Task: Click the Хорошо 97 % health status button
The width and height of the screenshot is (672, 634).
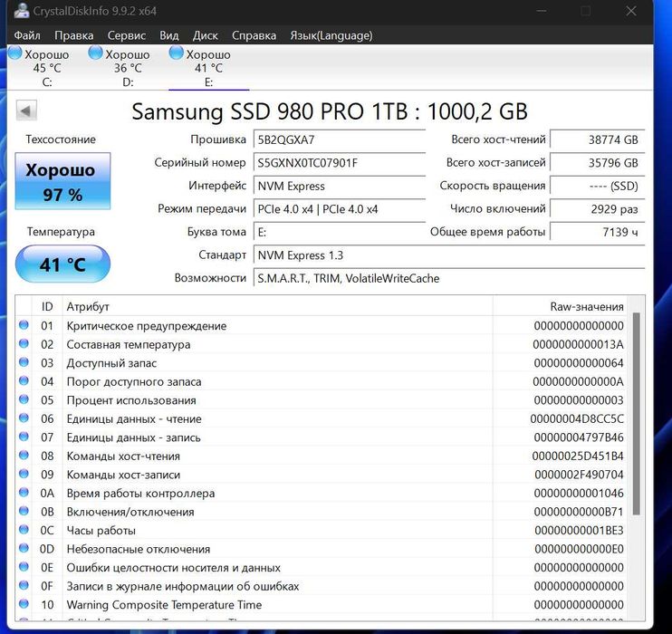Action: pos(62,181)
